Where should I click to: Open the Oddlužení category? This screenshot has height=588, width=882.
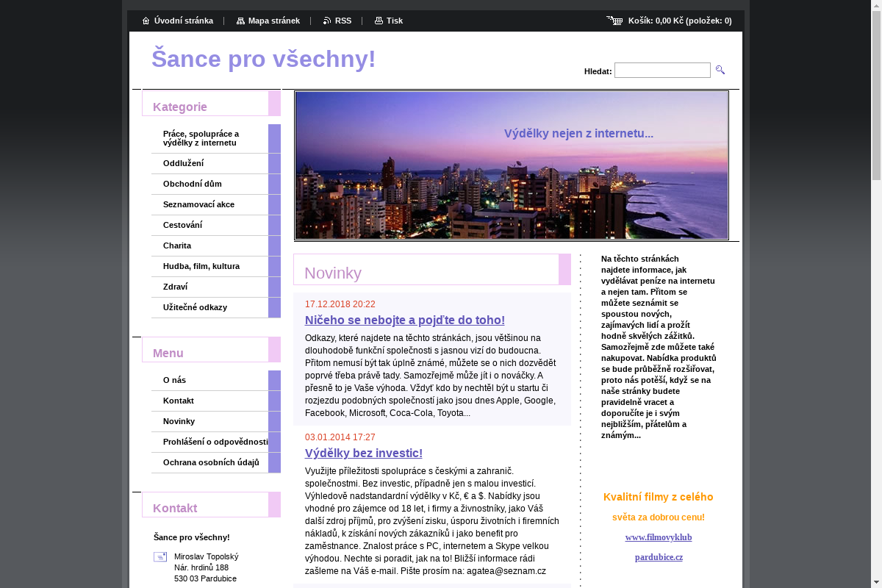pos(183,163)
